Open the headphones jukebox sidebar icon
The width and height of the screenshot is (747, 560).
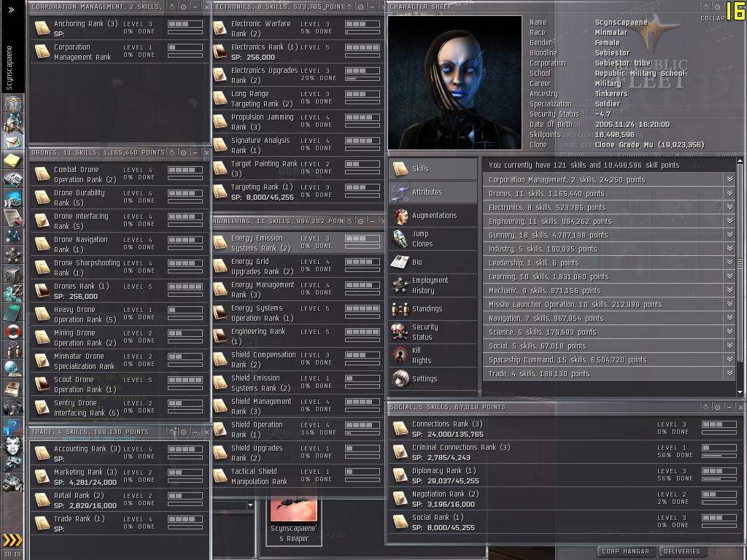point(13,406)
